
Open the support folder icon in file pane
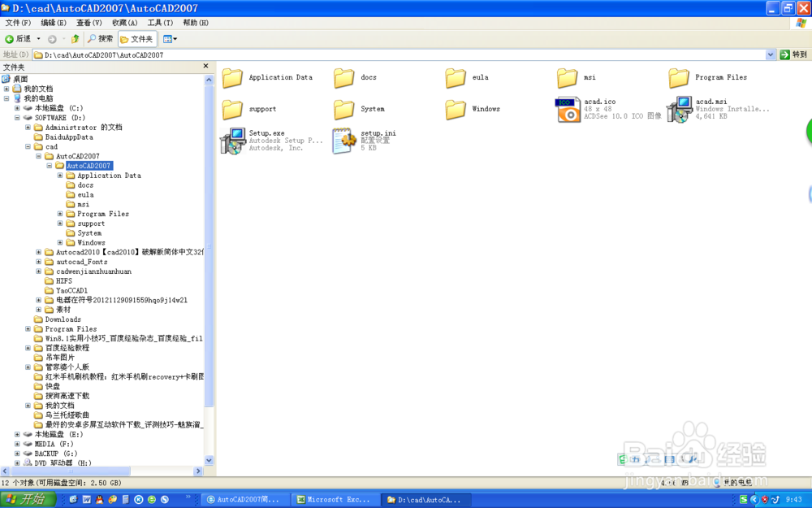[232, 110]
